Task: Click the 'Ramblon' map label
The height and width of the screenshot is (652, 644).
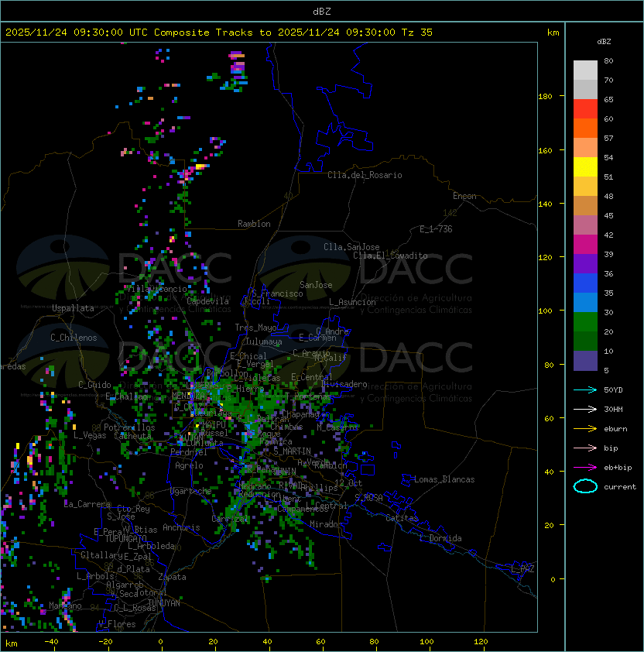Action: pyautogui.click(x=254, y=224)
